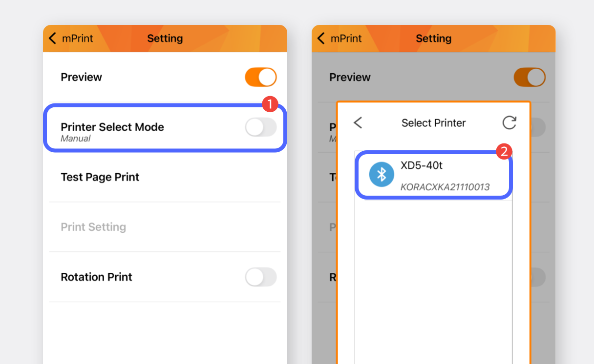
Task: Refresh the Select Printer list
Action: coord(509,123)
